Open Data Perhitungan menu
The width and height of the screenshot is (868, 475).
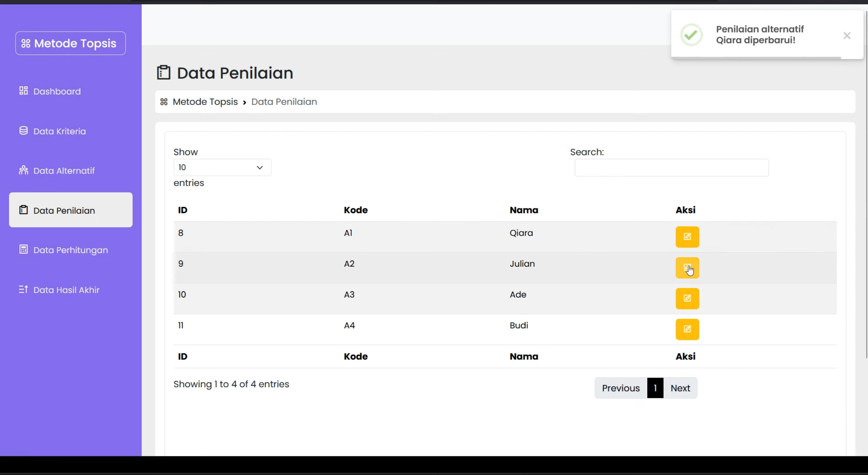pos(71,250)
